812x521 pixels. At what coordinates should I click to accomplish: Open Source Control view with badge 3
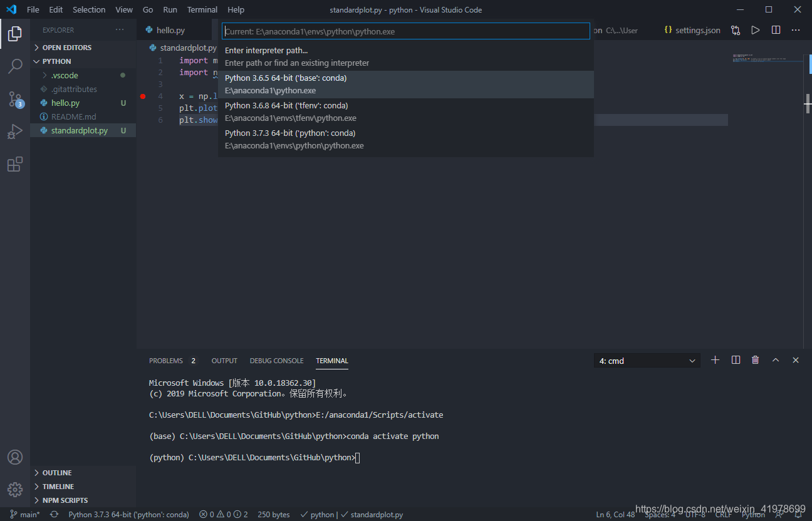point(15,99)
